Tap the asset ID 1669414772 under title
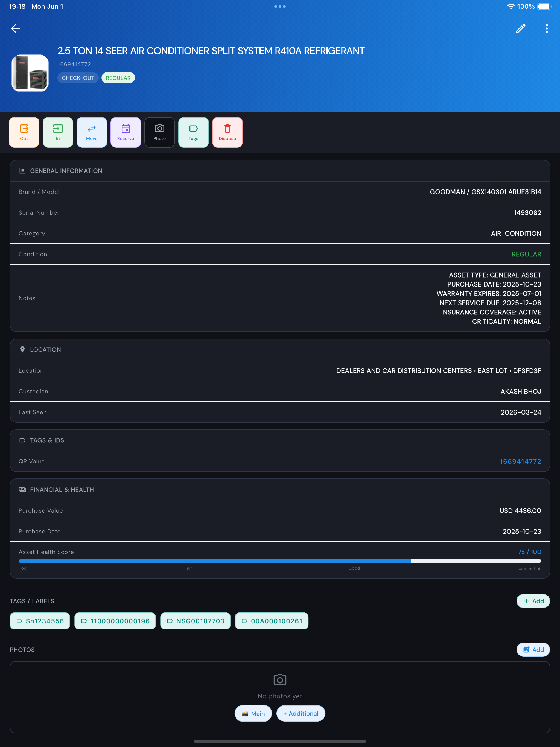This screenshot has width=560, height=747. pos(74,64)
